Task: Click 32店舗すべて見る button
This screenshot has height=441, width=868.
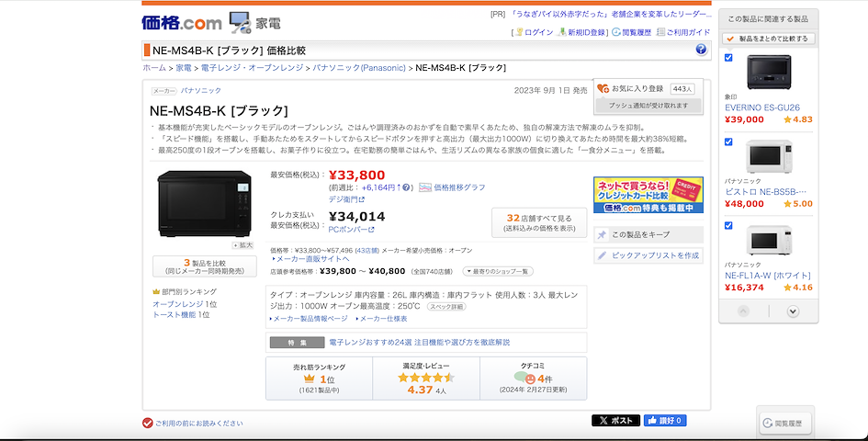Action: (x=539, y=222)
